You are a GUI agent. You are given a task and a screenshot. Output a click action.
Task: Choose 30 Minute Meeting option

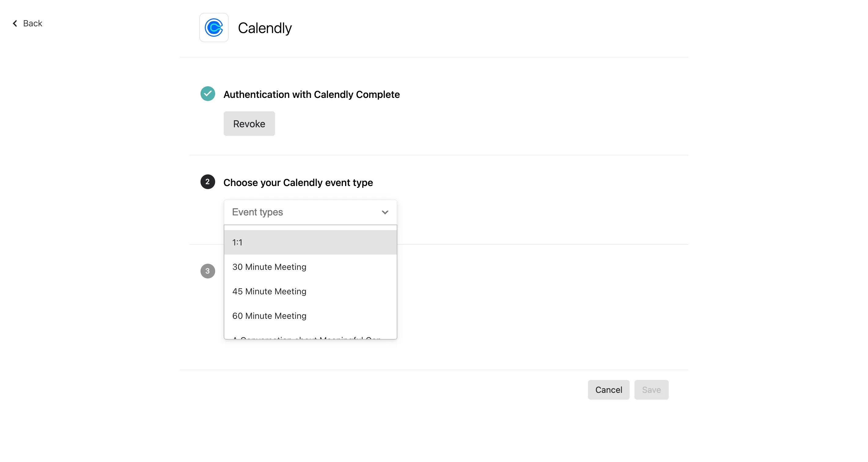(310, 267)
